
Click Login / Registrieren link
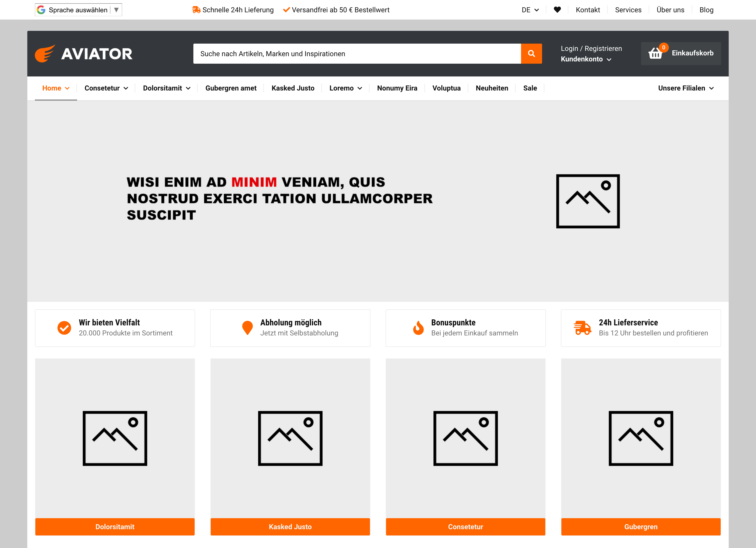click(591, 48)
